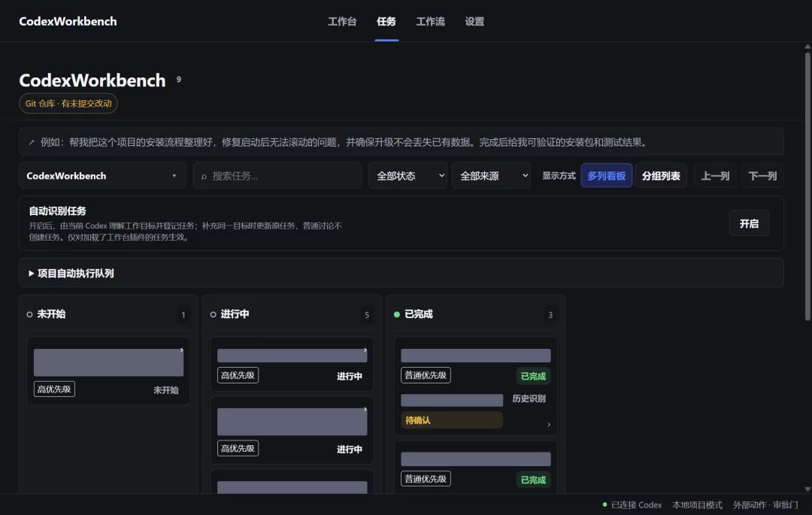Expand the chevron on first 进行中 card
This screenshot has width=812, height=515.
click(x=365, y=350)
